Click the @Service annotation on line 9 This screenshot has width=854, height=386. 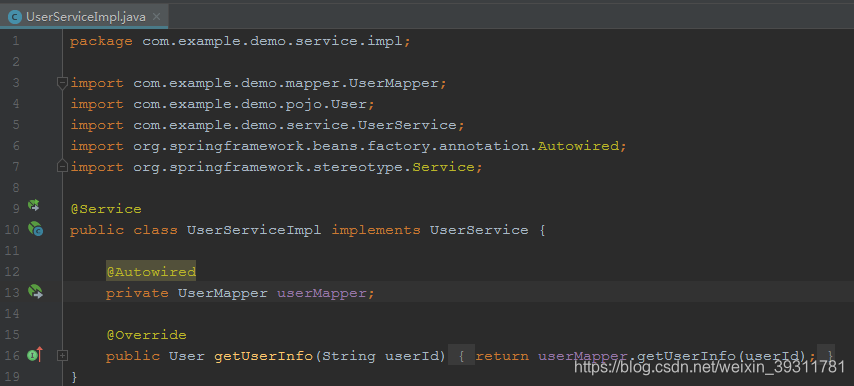[x=106, y=209]
